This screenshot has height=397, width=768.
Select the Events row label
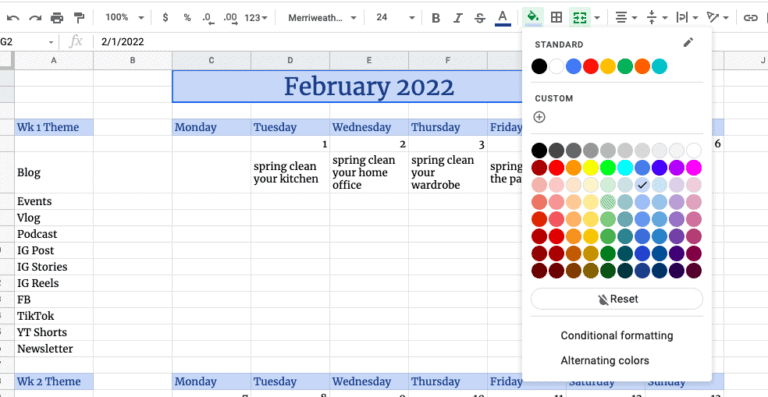(54, 201)
